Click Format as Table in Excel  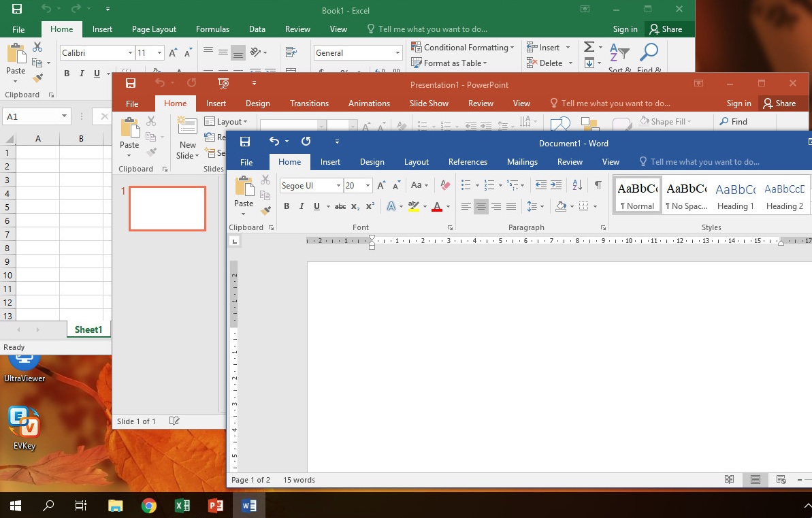tap(449, 63)
